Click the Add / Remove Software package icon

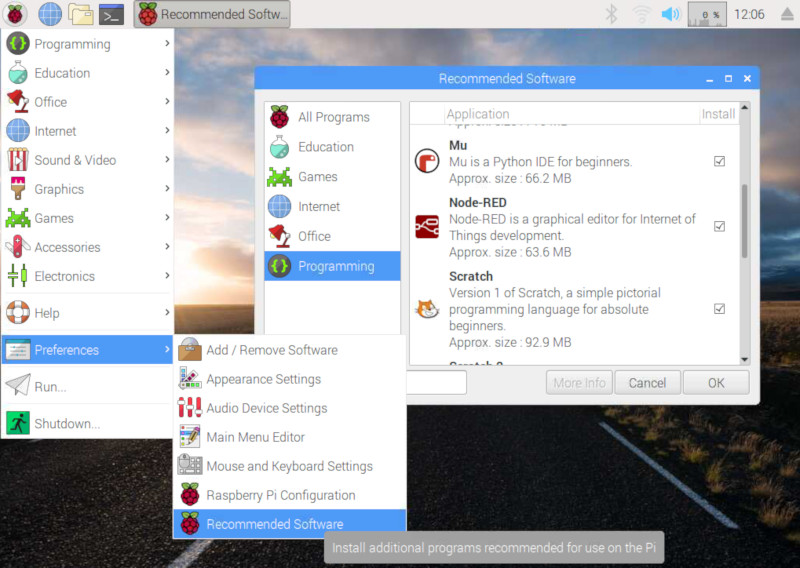(190, 350)
